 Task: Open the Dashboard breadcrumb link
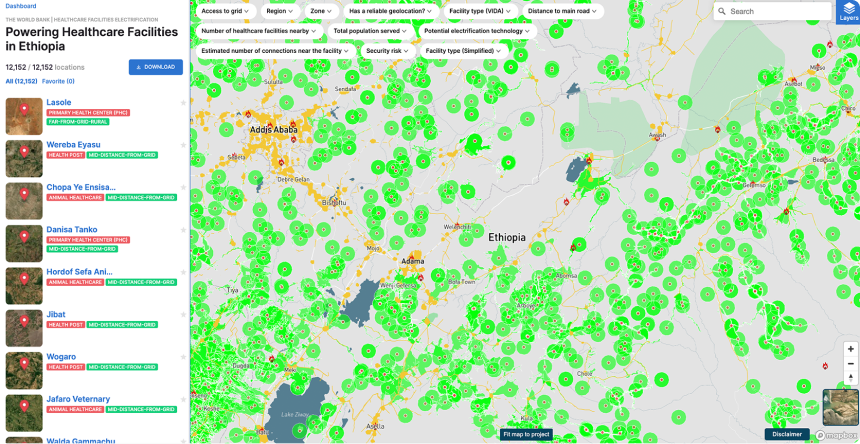pos(20,6)
